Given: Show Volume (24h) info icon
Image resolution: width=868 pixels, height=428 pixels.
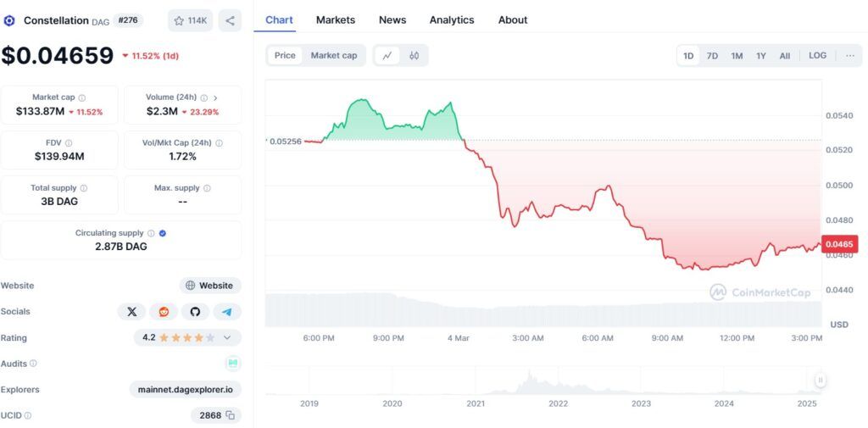Looking at the screenshot, I should pos(203,98).
